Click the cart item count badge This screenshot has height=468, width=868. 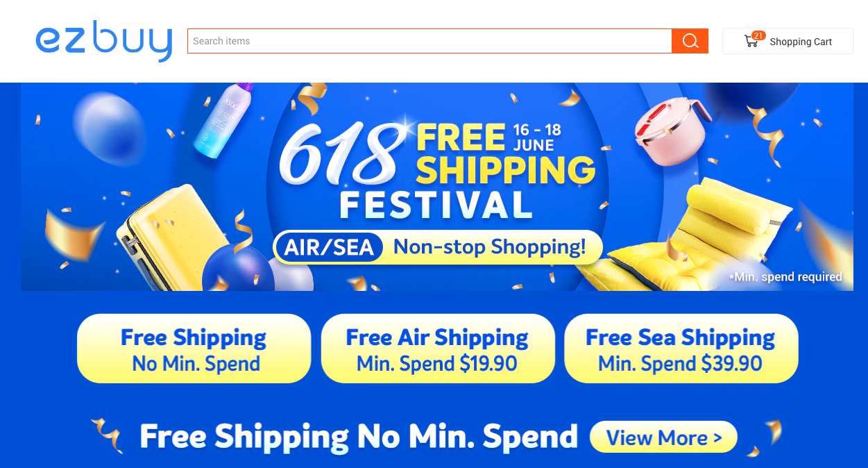pos(758,35)
